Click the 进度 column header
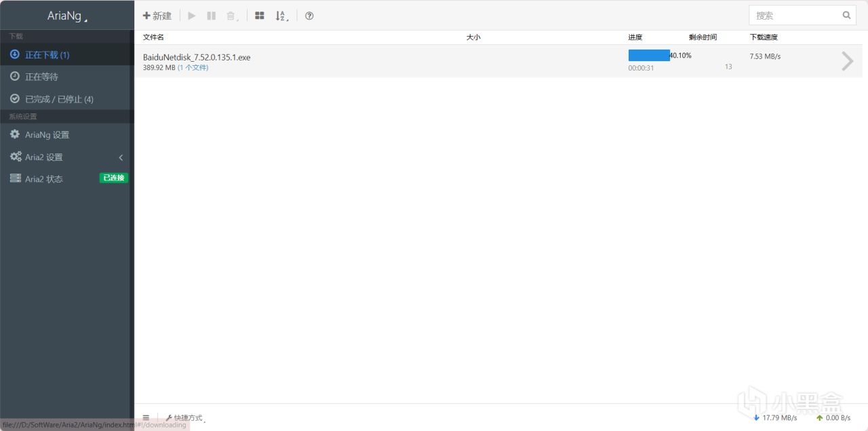This screenshot has width=868, height=431. coord(635,37)
